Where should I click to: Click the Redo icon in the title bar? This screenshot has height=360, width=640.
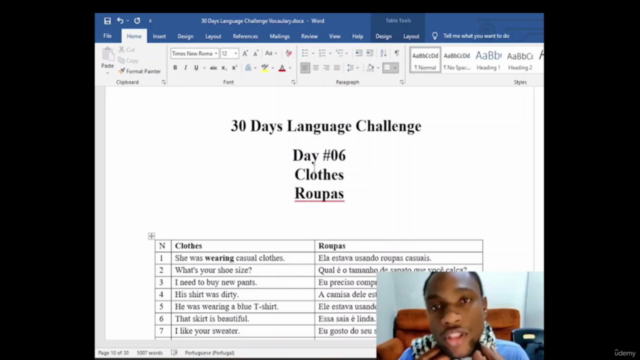137,20
